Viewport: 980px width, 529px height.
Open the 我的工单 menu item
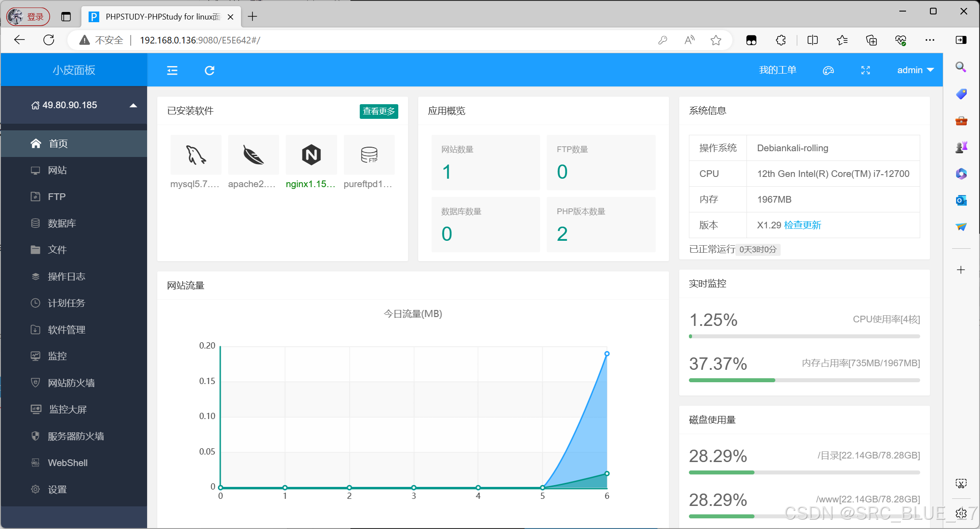tap(778, 70)
